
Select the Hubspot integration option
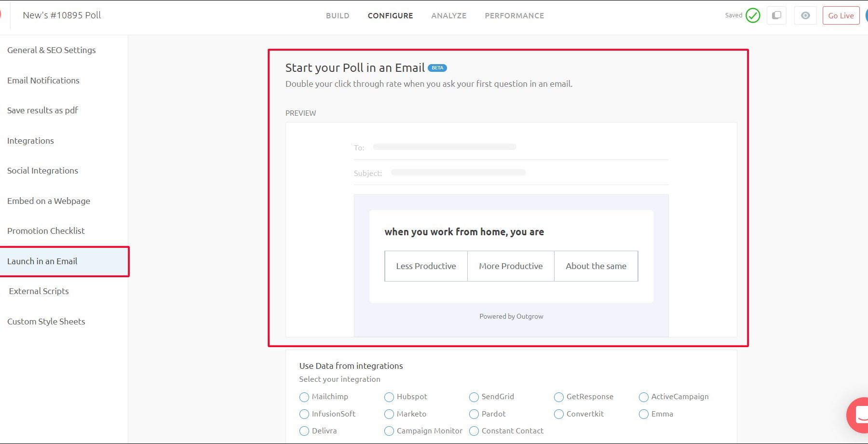(389, 397)
